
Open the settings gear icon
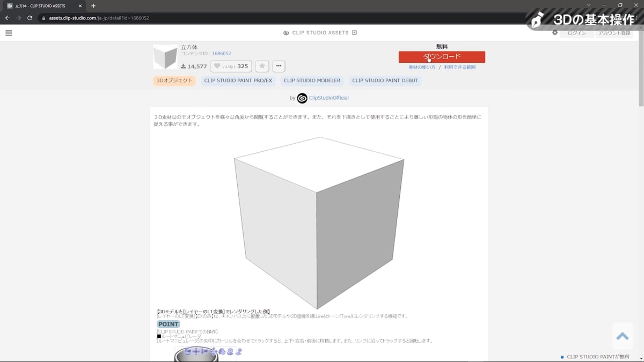click(x=555, y=33)
